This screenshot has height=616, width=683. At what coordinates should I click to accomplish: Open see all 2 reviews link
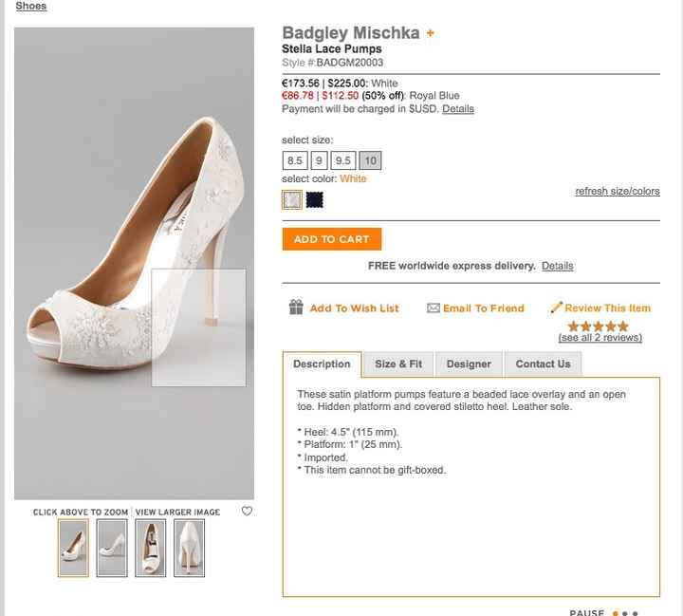[600, 338]
